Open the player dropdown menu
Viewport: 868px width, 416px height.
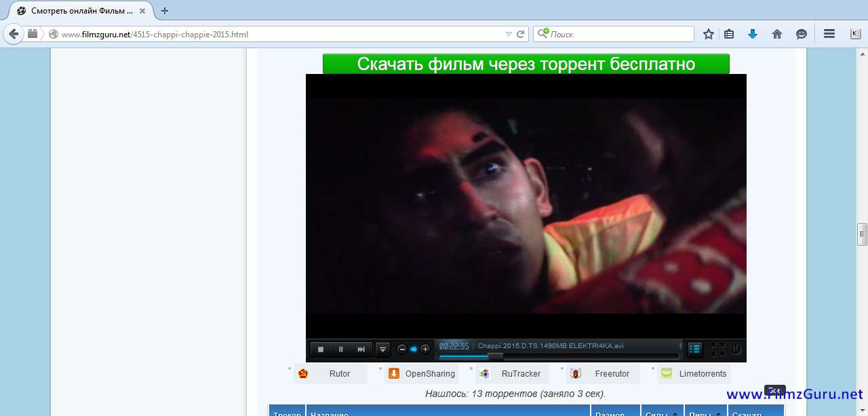pos(383,349)
